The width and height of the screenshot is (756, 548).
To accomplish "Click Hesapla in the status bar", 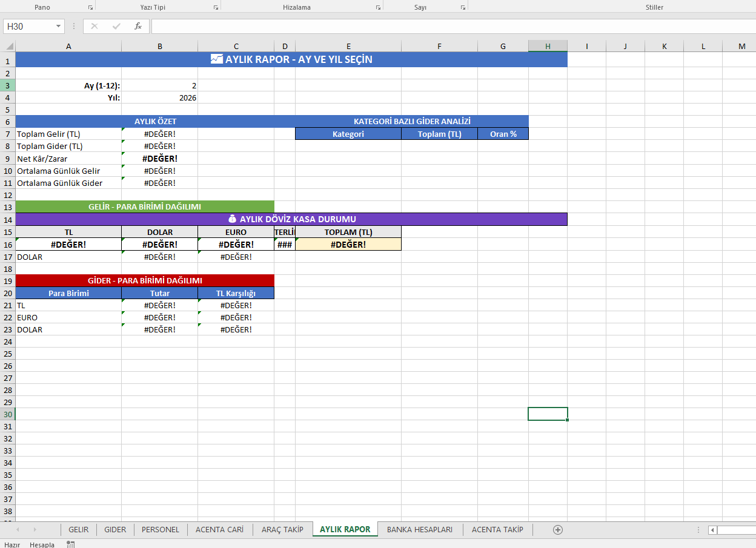I will pos(42,544).
